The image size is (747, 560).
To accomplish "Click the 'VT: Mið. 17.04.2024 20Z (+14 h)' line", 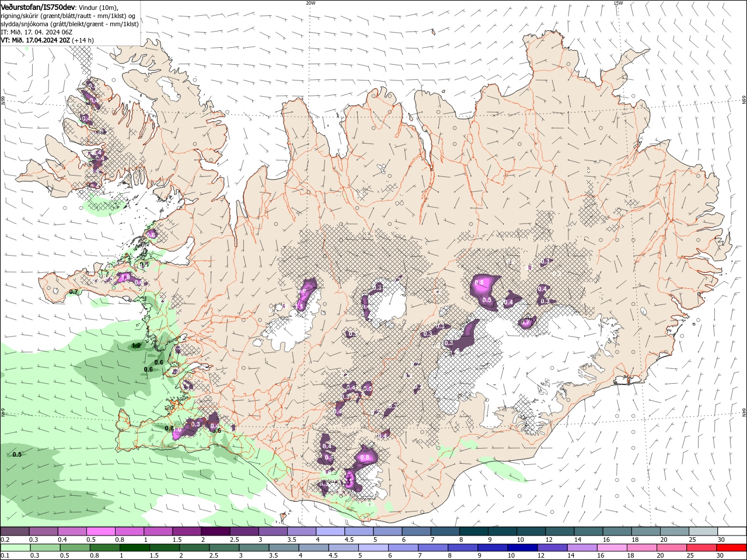I will click(47, 40).
